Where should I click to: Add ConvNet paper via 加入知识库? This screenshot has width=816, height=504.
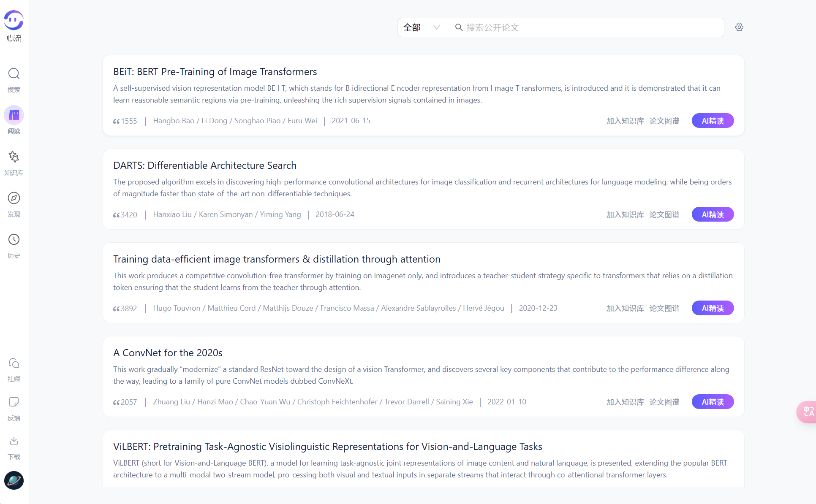(625, 402)
